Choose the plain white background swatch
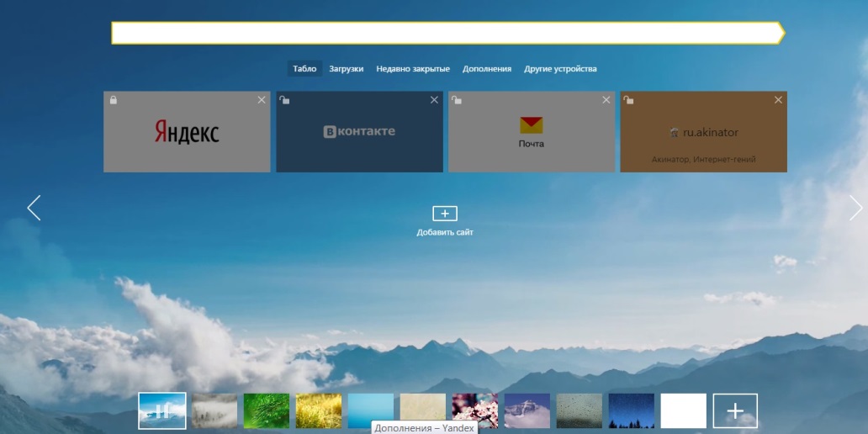 683,411
